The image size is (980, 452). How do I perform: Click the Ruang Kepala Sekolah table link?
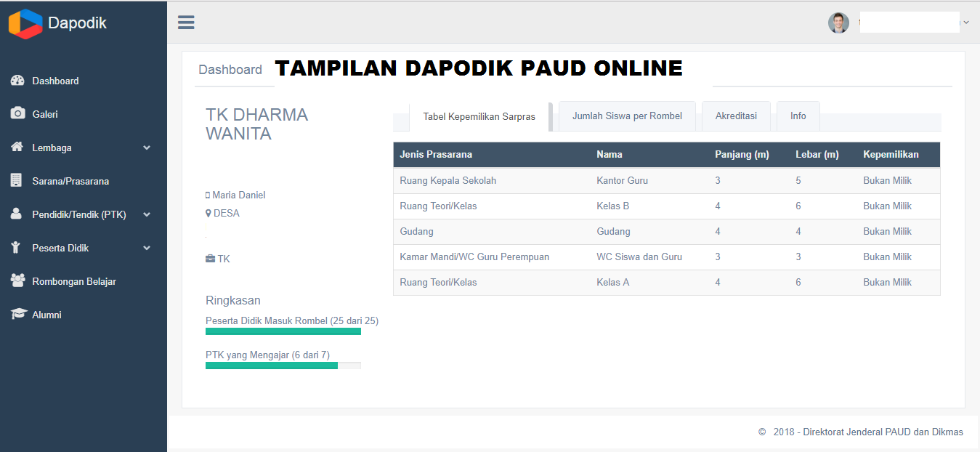click(x=447, y=180)
